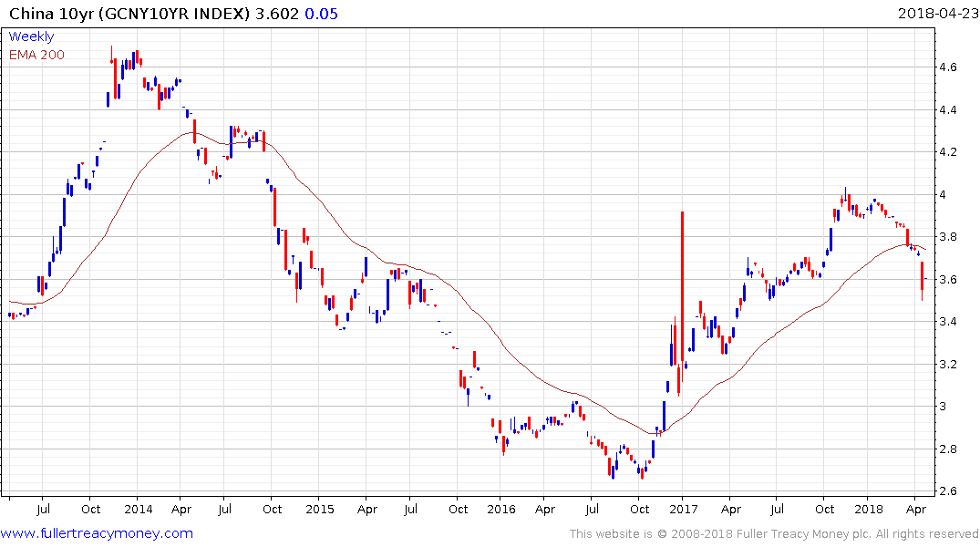Click the blue change value 0.05
This screenshot has height=547, width=980.
(x=321, y=14)
